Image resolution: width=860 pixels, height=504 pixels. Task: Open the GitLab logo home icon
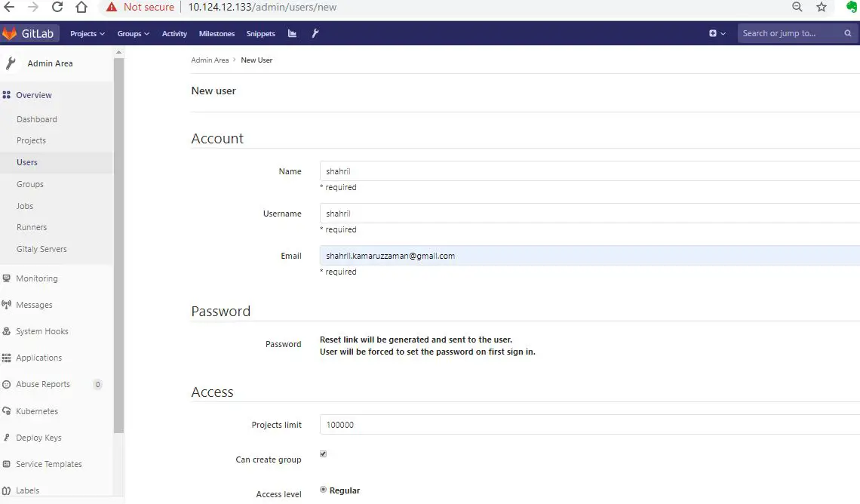coord(30,33)
